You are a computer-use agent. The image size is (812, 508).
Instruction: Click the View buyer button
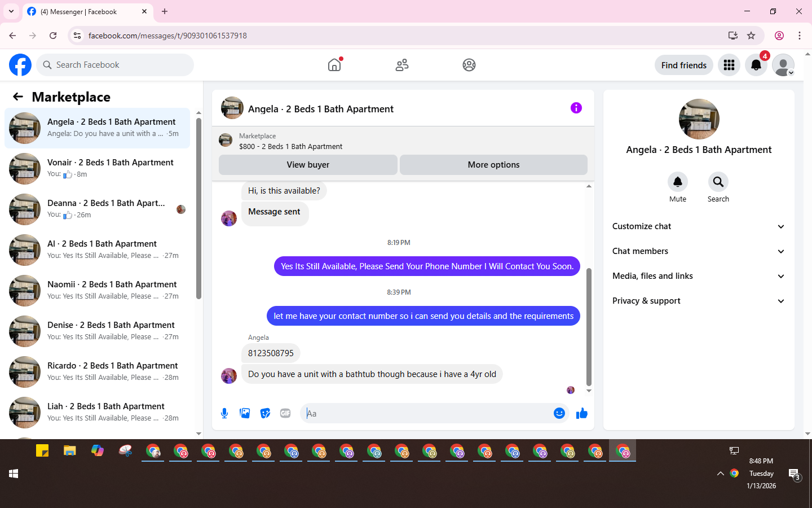point(308,165)
